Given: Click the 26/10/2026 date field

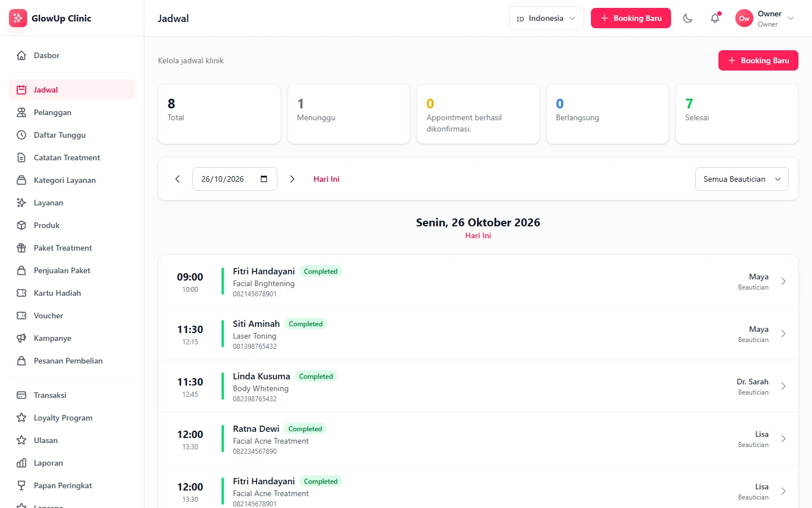Looking at the screenshot, I should (235, 179).
